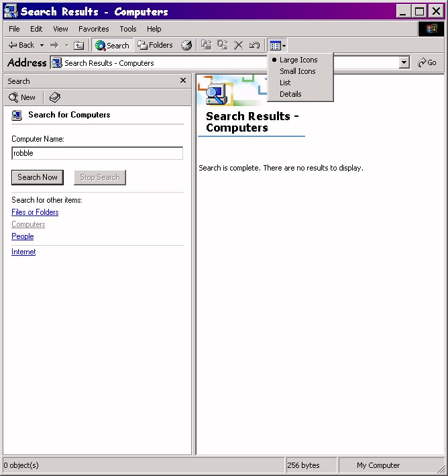Click the Back arrow toolbar button
Image resolution: width=448 pixels, height=476 pixels.
(x=21, y=45)
